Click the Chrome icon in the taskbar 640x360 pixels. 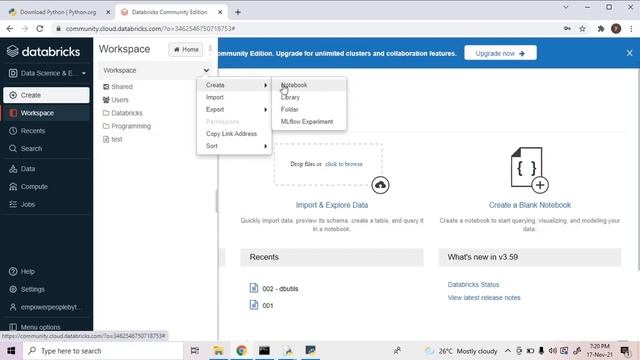click(x=241, y=351)
